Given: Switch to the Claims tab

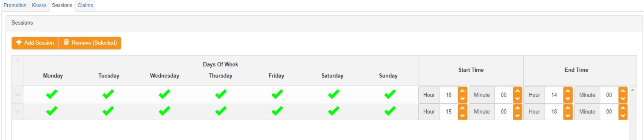Looking at the screenshot, I should (85, 5).
